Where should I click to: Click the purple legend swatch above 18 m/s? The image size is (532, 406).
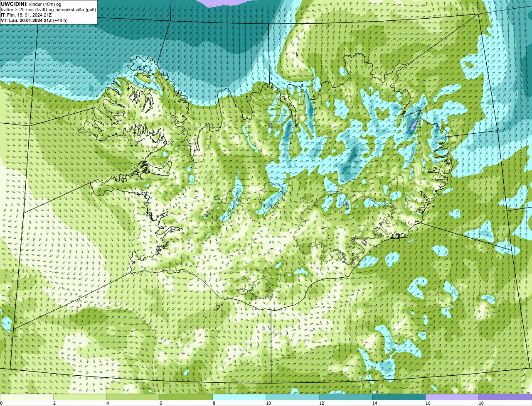coord(505,397)
